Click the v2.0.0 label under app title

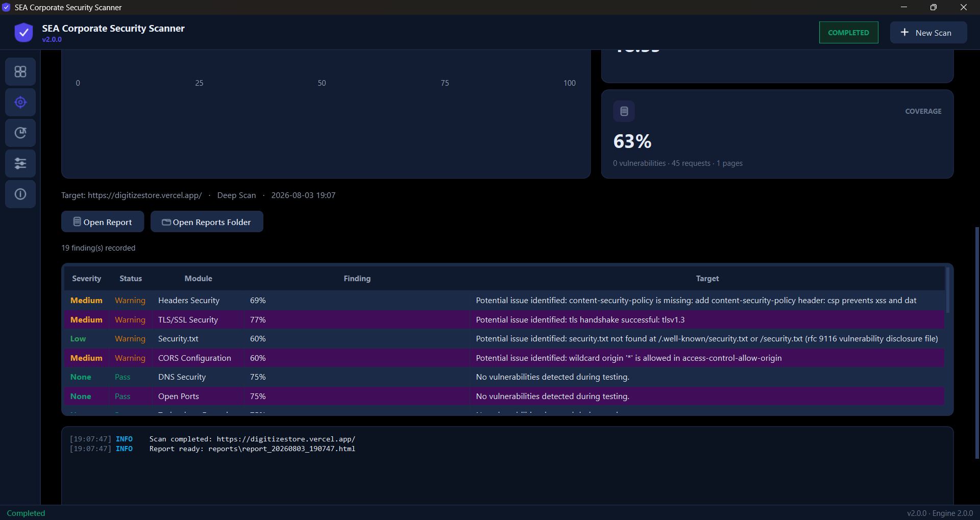point(52,39)
